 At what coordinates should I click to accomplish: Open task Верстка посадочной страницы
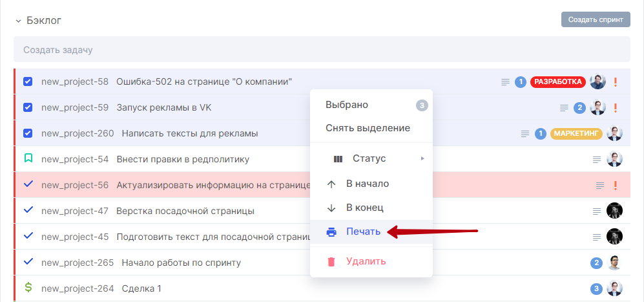click(x=185, y=211)
